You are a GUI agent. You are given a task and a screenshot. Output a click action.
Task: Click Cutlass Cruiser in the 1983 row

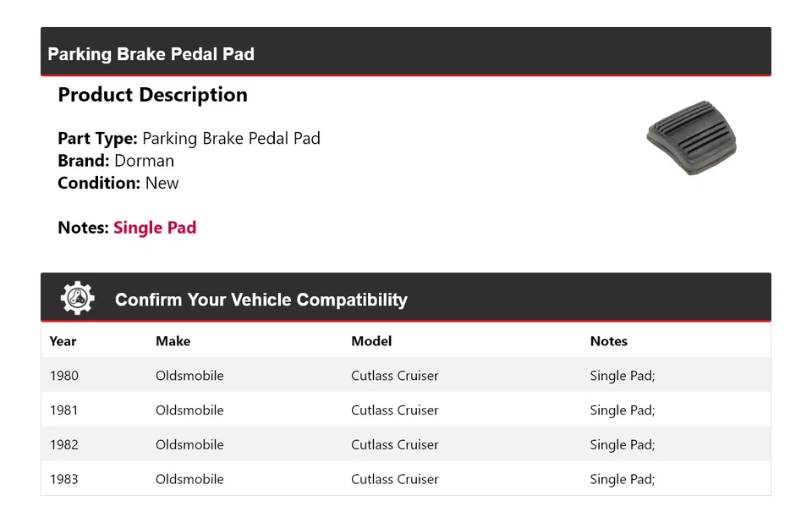(395, 480)
